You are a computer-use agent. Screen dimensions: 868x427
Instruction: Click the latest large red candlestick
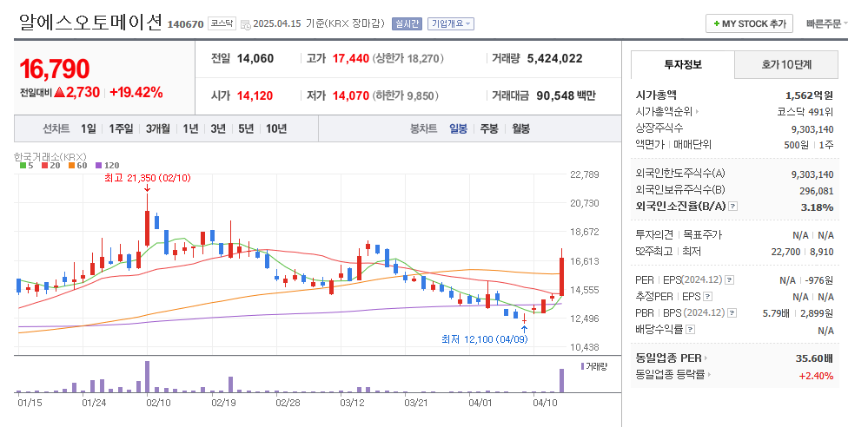pos(561,277)
